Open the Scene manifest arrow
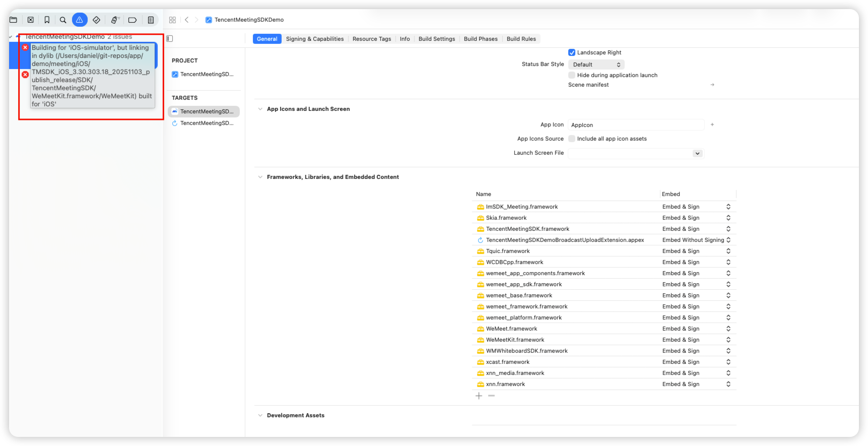This screenshot has height=446, width=868. pyautogui.click(x=712, y=85)
